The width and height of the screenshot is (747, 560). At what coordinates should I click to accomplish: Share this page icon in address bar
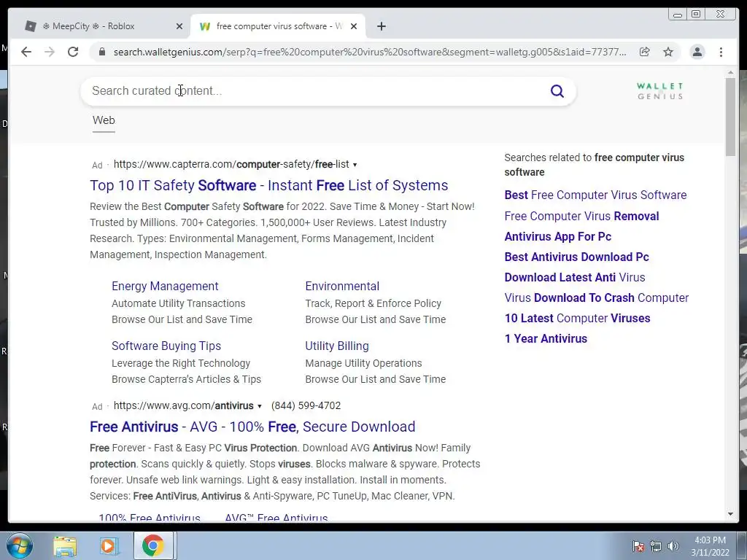pos(645,52)
